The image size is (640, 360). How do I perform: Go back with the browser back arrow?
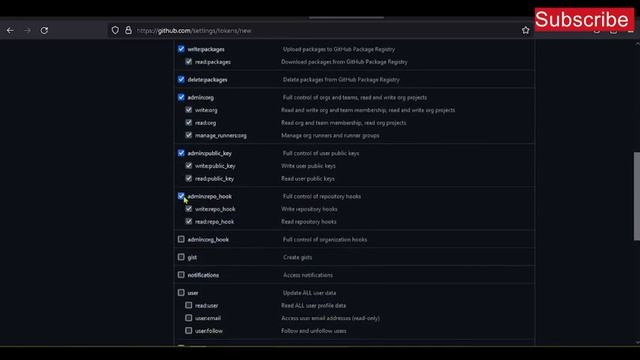tap(10, 30)
